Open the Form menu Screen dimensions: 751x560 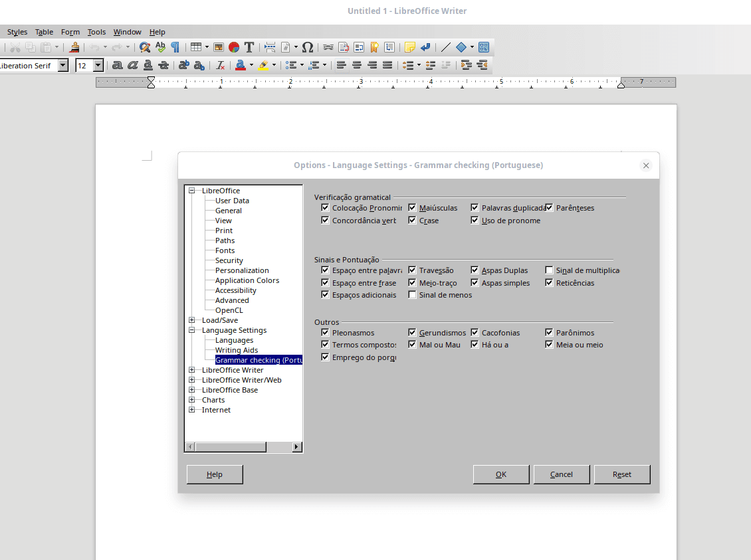[70, 32]
